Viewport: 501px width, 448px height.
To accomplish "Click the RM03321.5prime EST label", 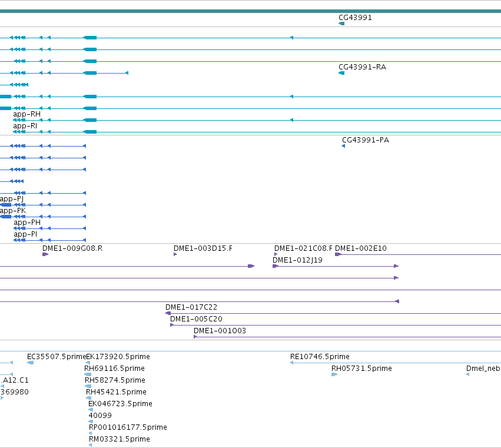I will (x=120, y=439).
